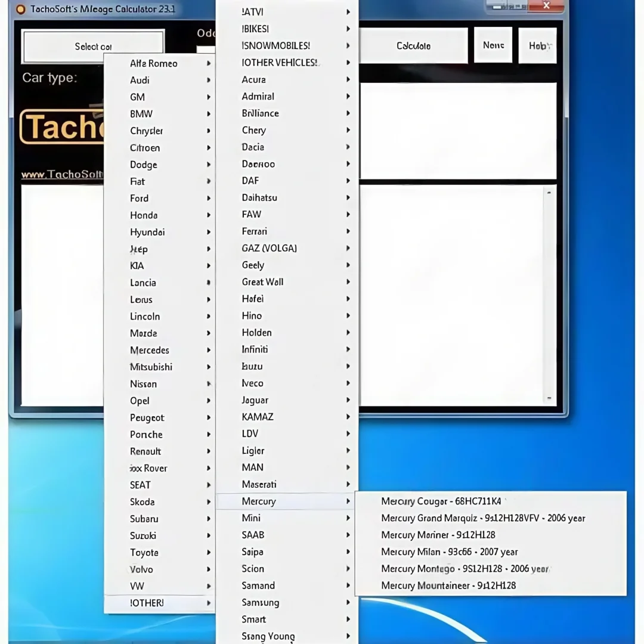Select Volvo in the car menu
Image resolution: width=644 pixels, height=644 pixels.
click(x=159, y=569)
